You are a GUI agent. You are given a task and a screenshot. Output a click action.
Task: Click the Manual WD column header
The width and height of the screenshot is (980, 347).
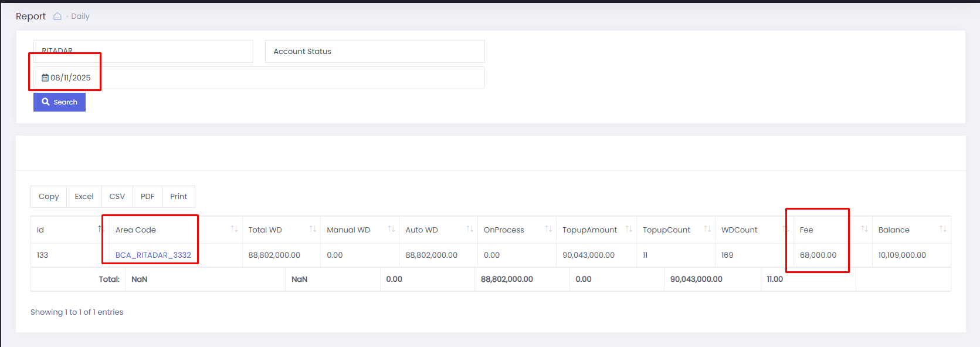pos(360,230)
